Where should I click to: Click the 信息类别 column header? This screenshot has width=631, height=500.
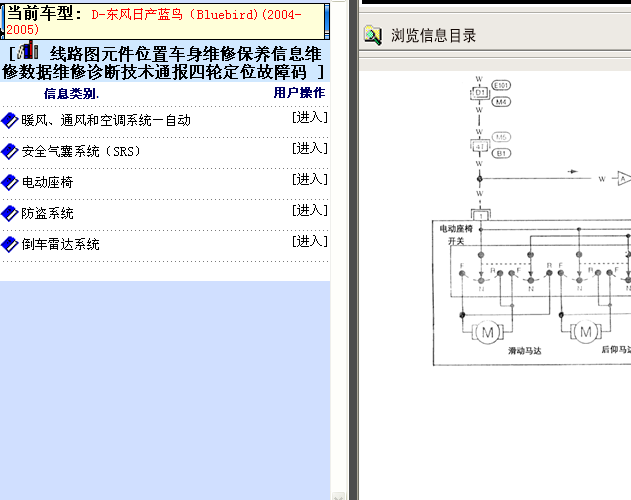point(71,94)
